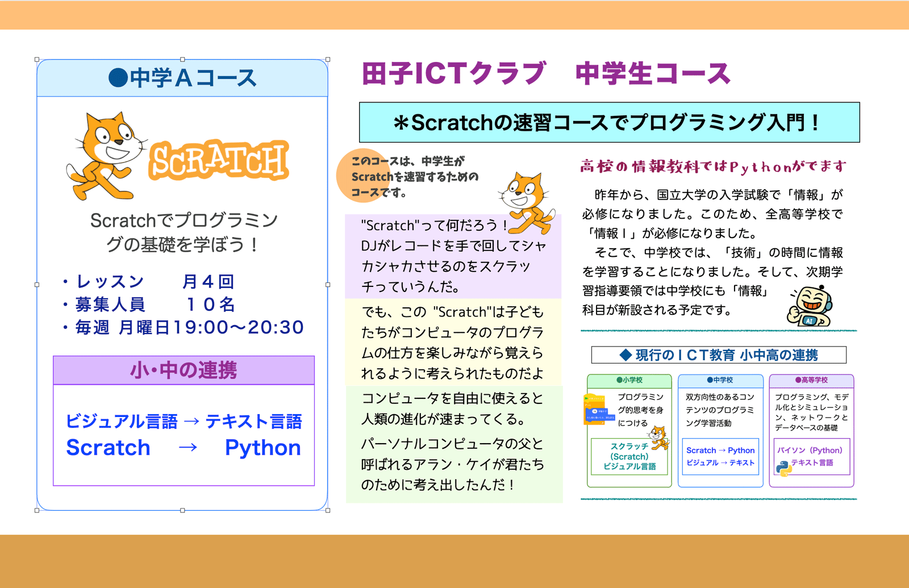Click the middle-left handle of selected 中学Aコース card

point(37,285)
